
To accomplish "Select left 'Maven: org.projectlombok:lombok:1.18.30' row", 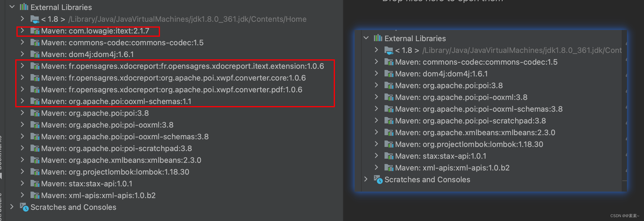I will 115,172.
